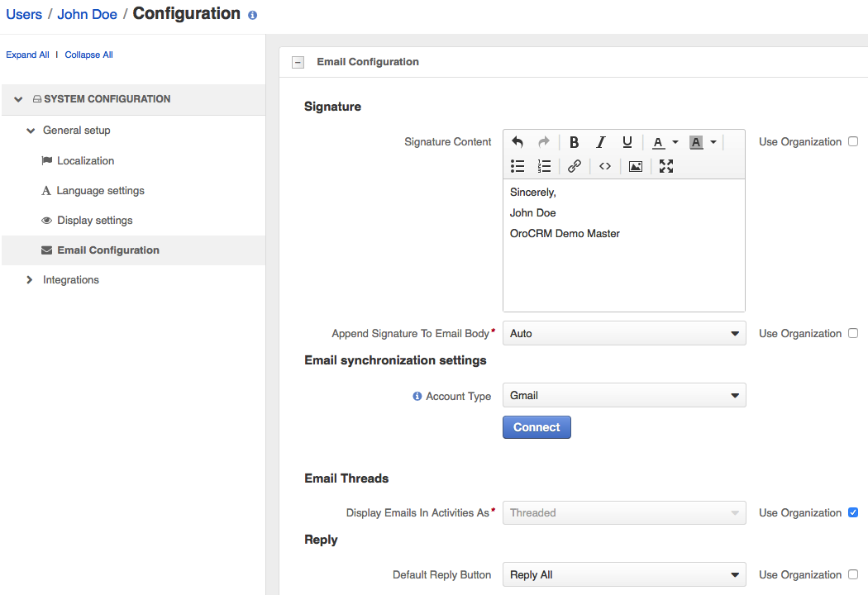Click inside the signature content text area
The image size is (868, 595).
[x=624, y=245]
